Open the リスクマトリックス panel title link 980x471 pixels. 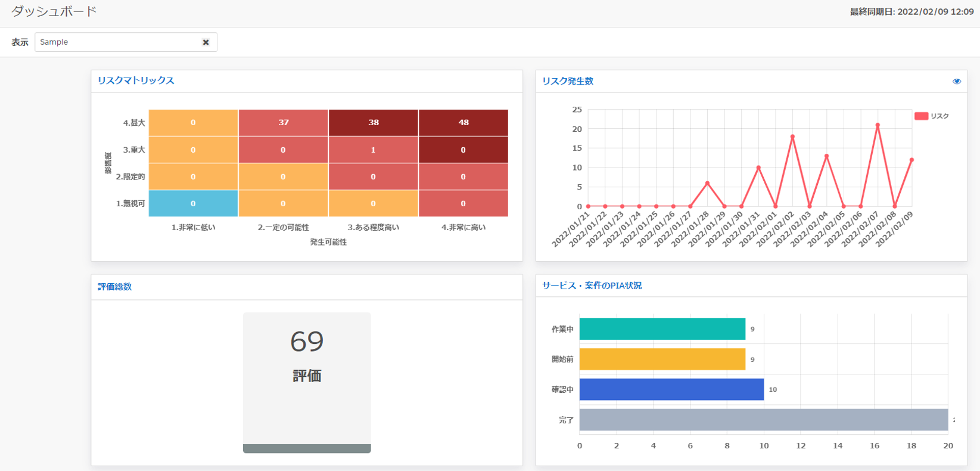pos(136,80)
